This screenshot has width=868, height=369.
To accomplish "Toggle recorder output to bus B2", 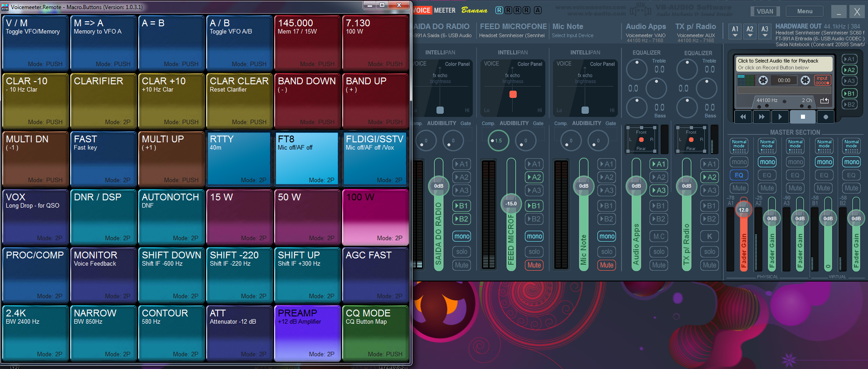I will [x=849, y=104].
